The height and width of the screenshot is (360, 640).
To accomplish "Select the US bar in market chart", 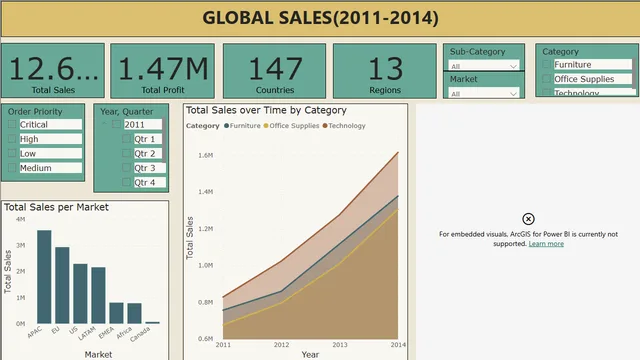I will 80,294.
